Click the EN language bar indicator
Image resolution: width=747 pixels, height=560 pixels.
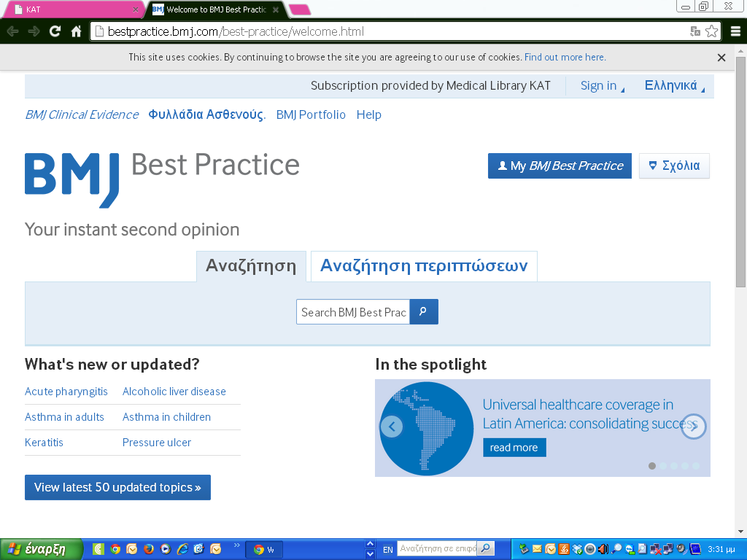388,550
